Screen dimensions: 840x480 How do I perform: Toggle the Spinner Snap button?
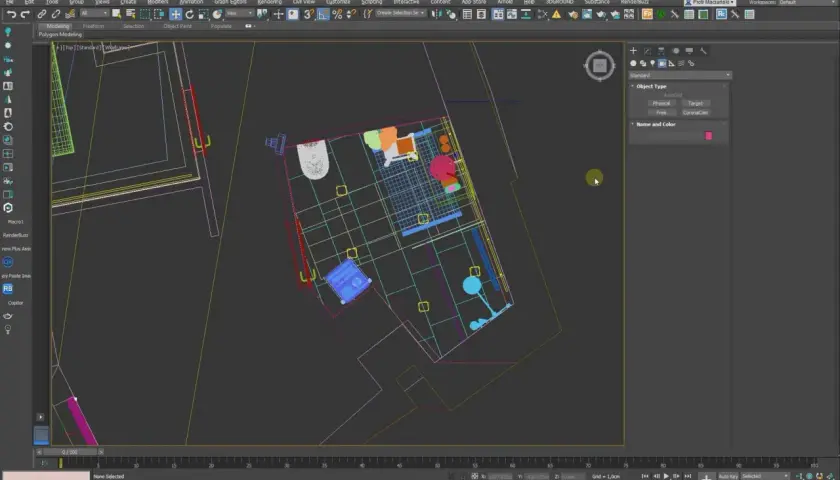(351, 14)
